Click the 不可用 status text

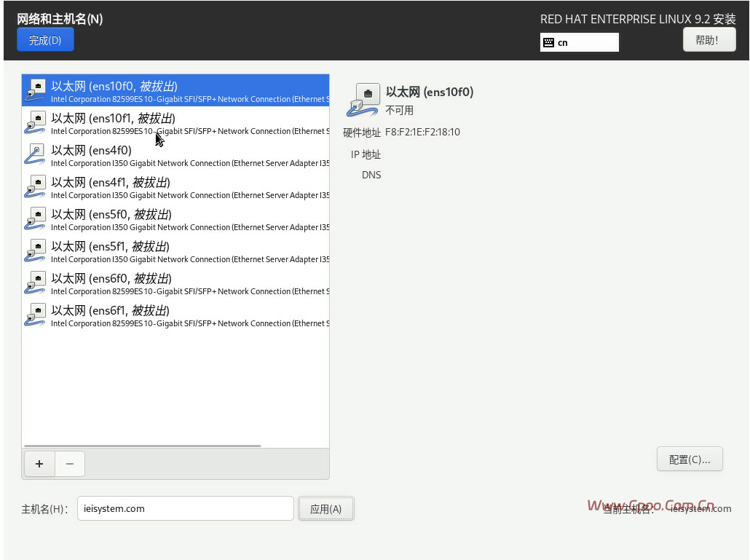(400, 111)
